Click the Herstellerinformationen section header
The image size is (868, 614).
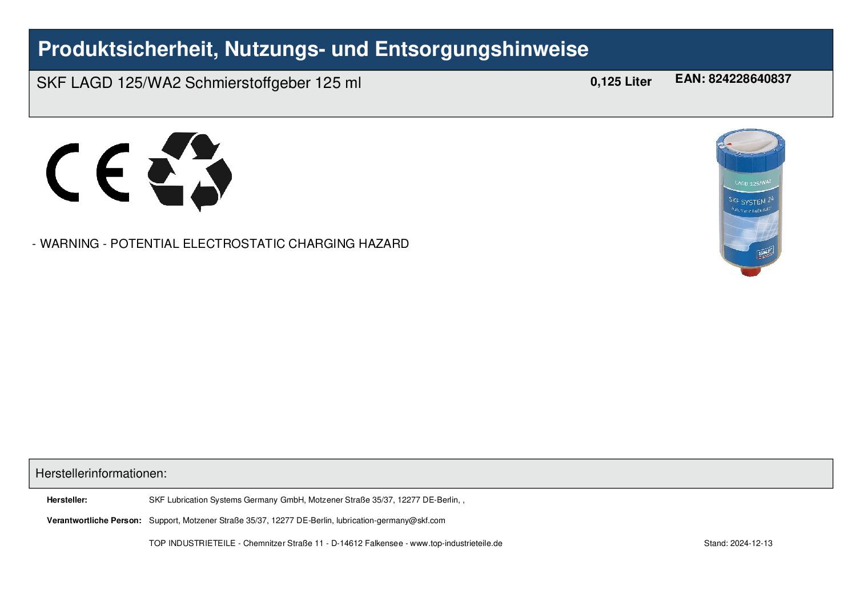(101, 473)
